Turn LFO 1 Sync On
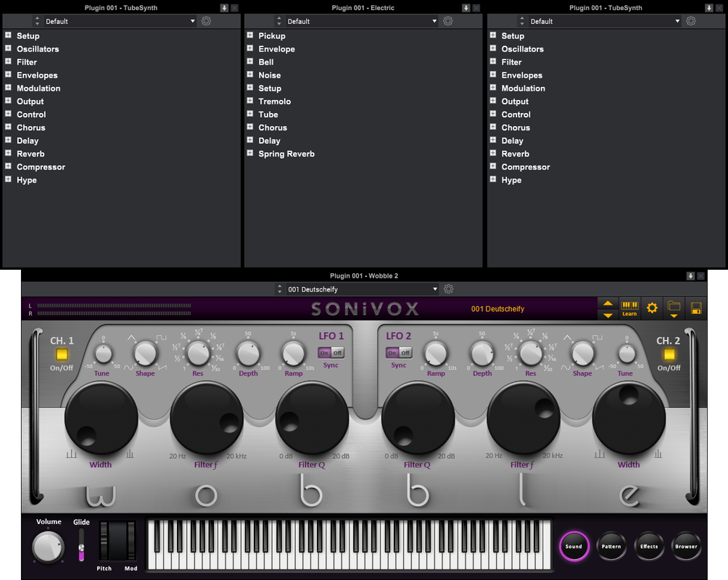Image resolution: width=728 pixels, height=580 pixels. [x=324, y=353]
